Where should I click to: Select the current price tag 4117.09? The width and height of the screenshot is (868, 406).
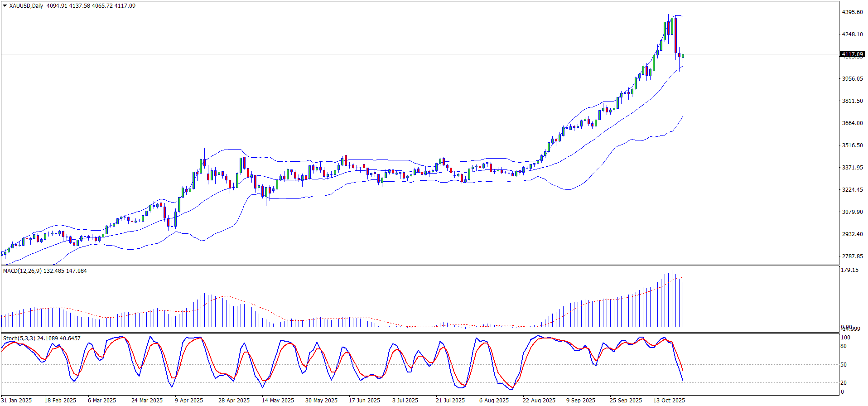[852, 54]
